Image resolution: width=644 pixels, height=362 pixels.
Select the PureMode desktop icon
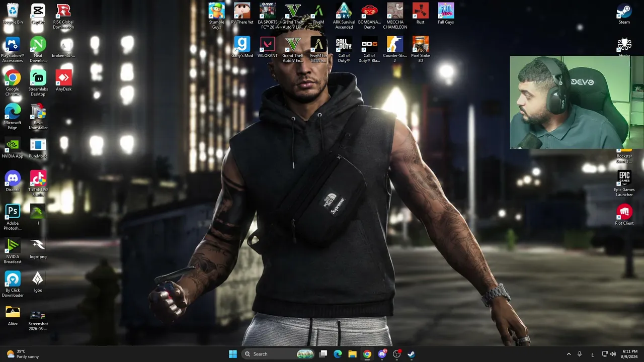pyautogui.click(x=38, y=148)
